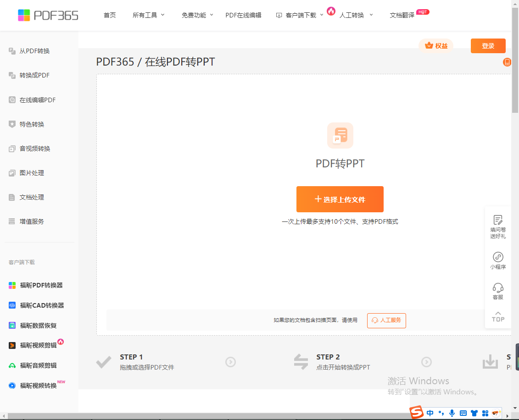Screen dimensions: 519x420
Task: Open the 福昕PDF转换器 download link
Action: point(41,285)
